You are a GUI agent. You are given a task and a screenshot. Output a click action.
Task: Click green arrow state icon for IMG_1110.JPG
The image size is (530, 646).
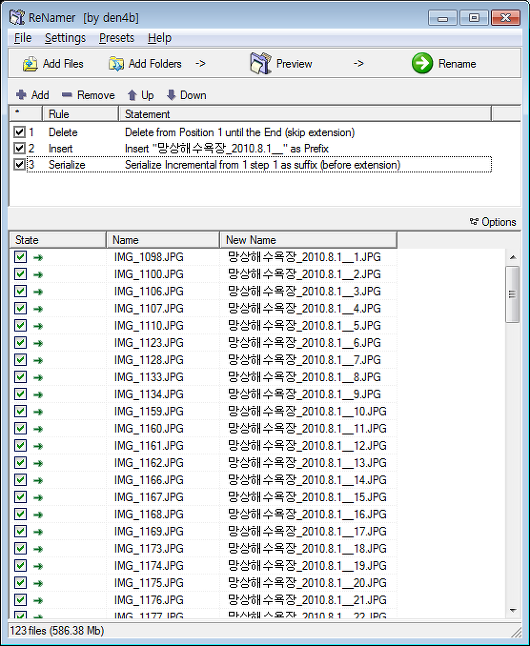38,326
